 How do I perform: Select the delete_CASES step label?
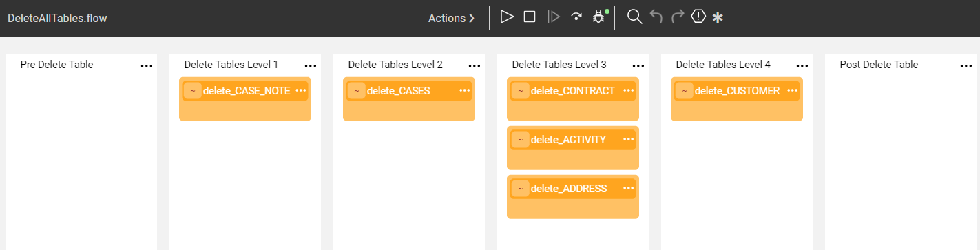(x=399, y=91)
